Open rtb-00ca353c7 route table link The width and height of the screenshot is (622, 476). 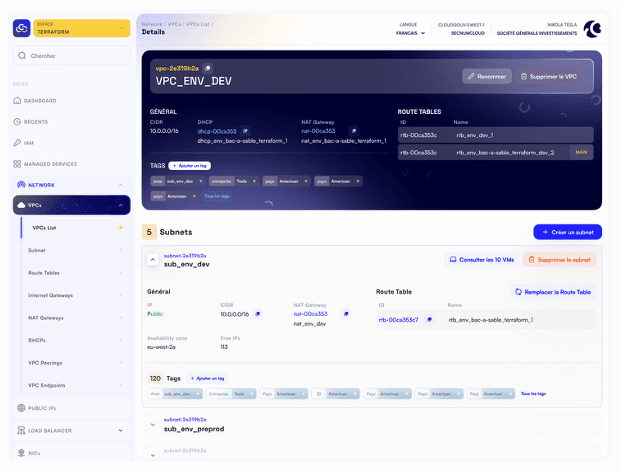398,320
